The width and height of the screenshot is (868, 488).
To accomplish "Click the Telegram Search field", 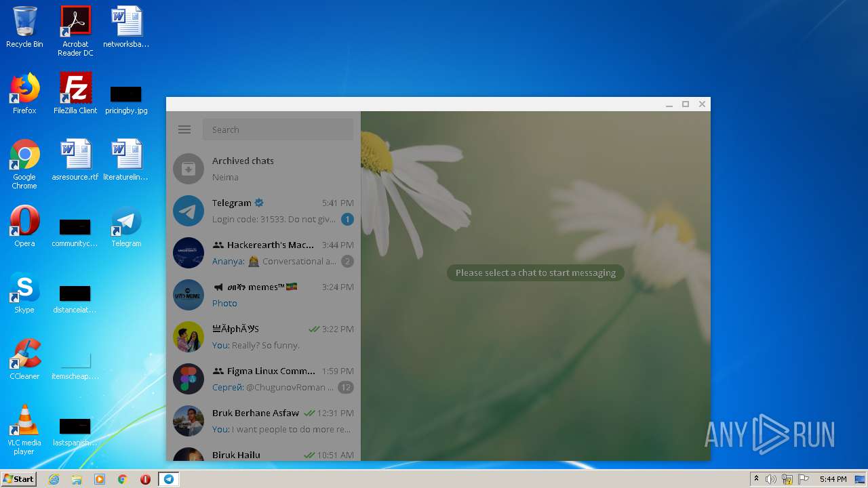I will pyautogui.click(x=278, y=129).
